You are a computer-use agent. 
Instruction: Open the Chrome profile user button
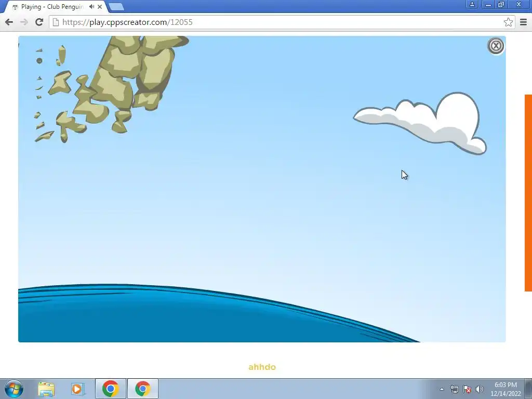click(x=472, y=4)
